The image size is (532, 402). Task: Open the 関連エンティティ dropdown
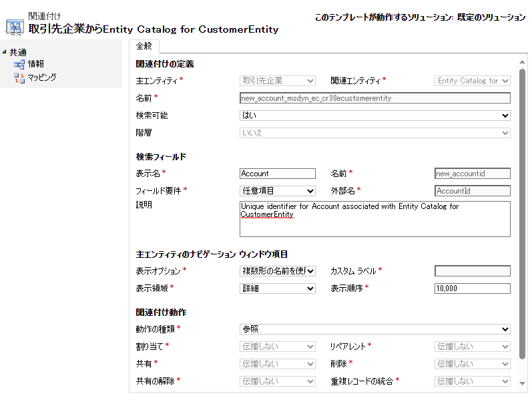(x=473, y=81)
